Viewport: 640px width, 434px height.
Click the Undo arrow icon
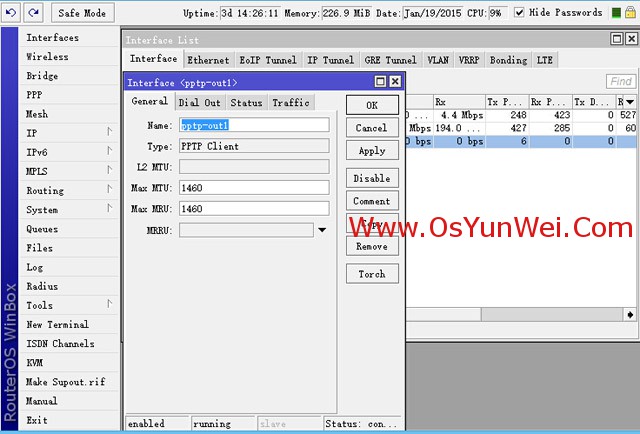click(11, 13)
